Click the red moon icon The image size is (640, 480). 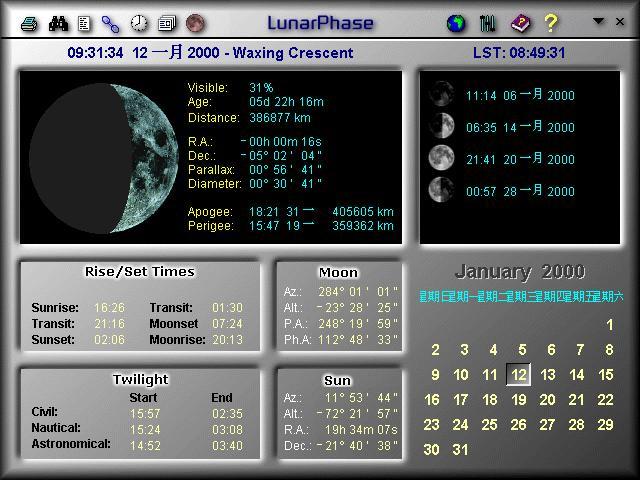pyautogui.click(x=195, y=23)
